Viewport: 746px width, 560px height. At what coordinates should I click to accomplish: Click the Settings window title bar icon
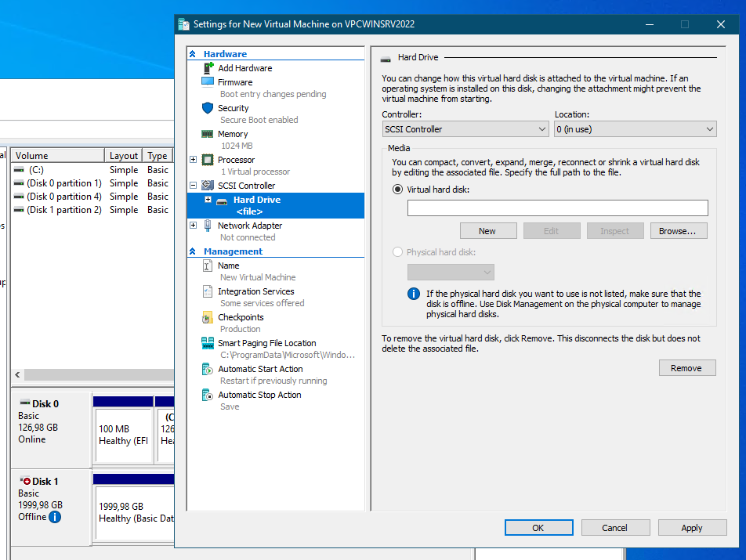(183, 24)
